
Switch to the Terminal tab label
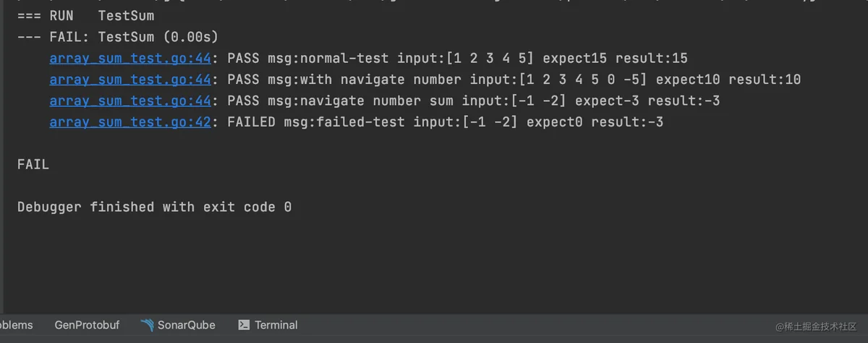pyautogui.click(x=276, y=325)
